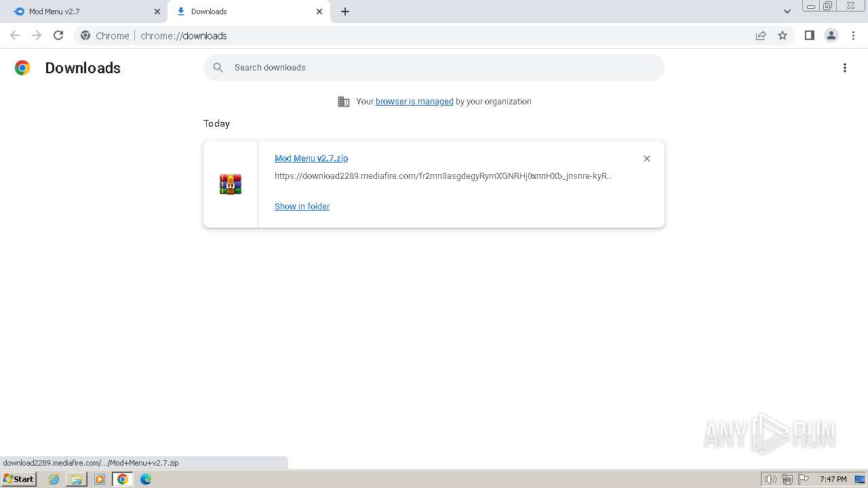Viewport: 868px width, 488px height.
Task: Go forward using the forward arrow
Action: (x=37, y=35)
